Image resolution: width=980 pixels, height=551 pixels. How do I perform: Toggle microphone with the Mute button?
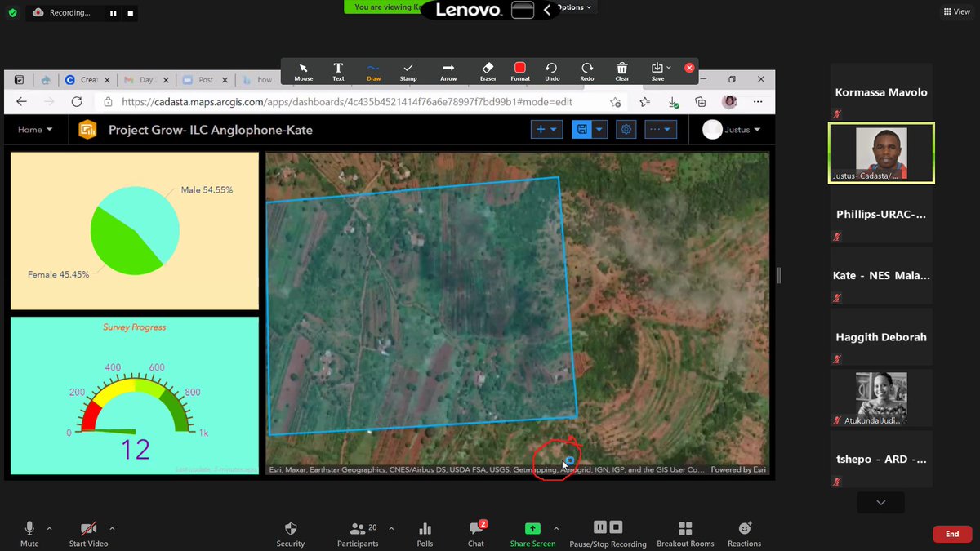click(30, 533)
